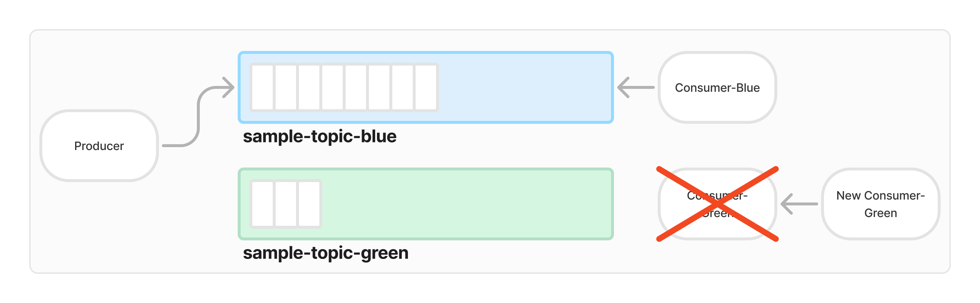Select the first message cell in green topic
The height and width of the screenshot is (303, 980).
point(262,204)
